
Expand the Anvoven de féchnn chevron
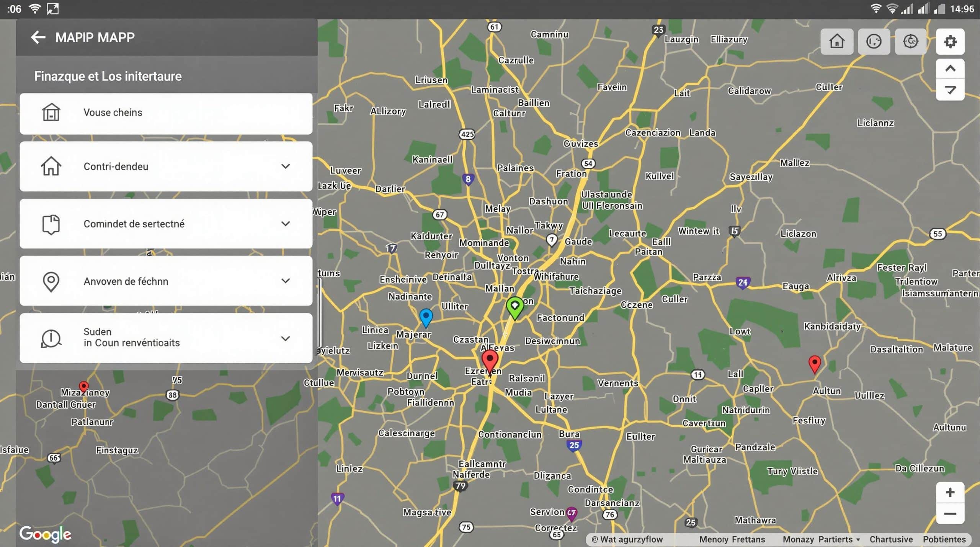pos(286,281)
